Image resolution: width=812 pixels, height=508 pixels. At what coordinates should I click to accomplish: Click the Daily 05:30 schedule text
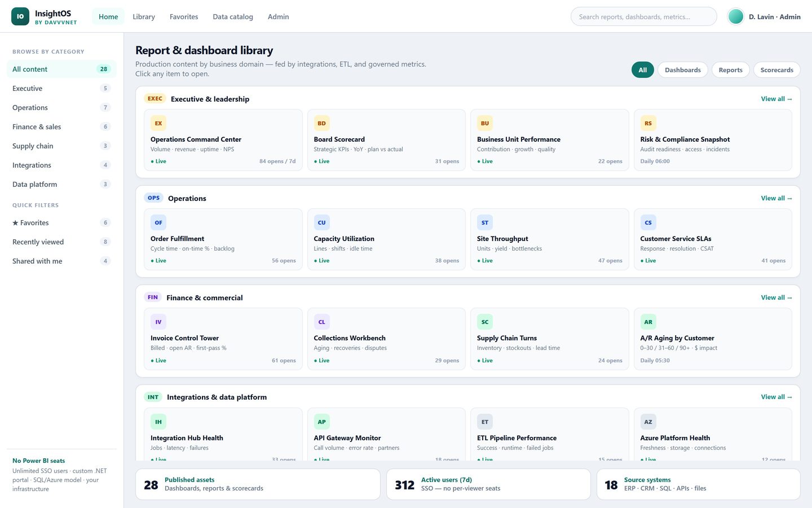pos(655,361)
